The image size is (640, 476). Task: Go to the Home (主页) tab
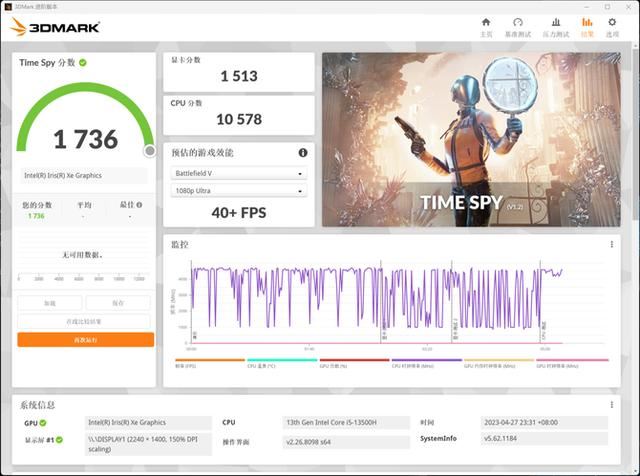click(x=486, y=27)
